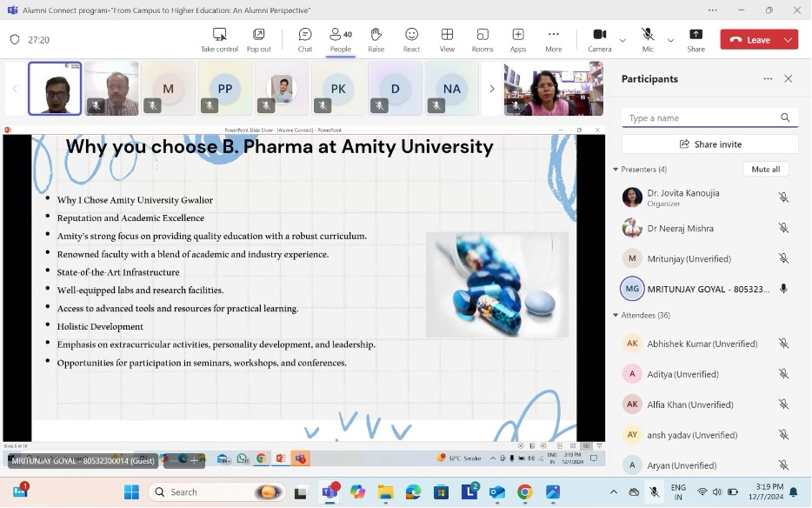Open the Chat panel
Image resolution: width=812 pixels, height=508 pixels.
pos(305,40)
